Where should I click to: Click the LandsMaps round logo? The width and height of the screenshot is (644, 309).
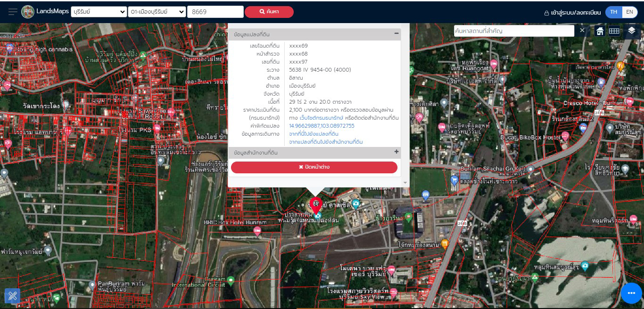(28, 12)
